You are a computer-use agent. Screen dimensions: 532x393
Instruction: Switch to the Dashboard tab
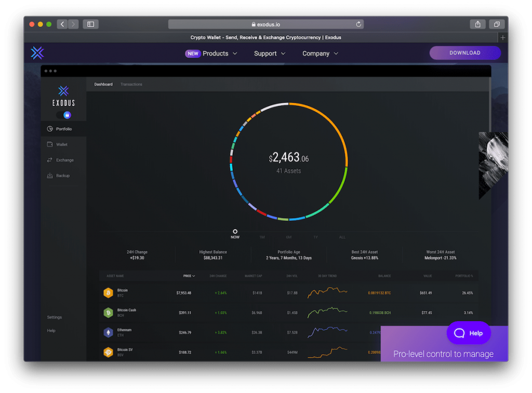pyautogui.click(x=103, y=85)
